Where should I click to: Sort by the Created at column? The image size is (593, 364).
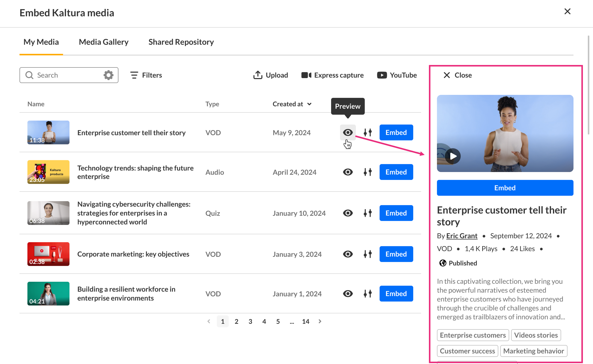(x=292, y=104)
